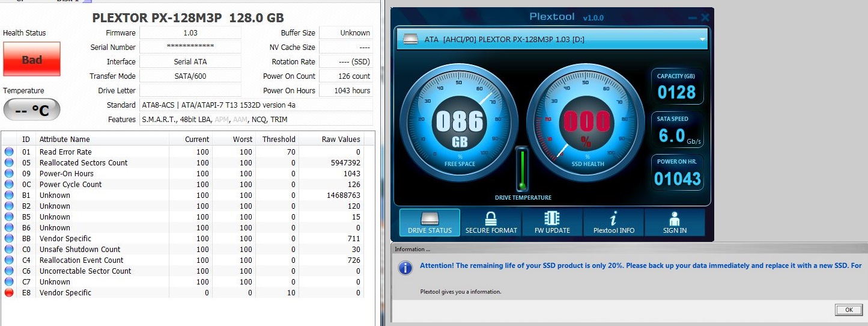Viewport: 868px width, 326px height.
Task: Click the blue status dot for Read Error Rate
Action: 9,152
